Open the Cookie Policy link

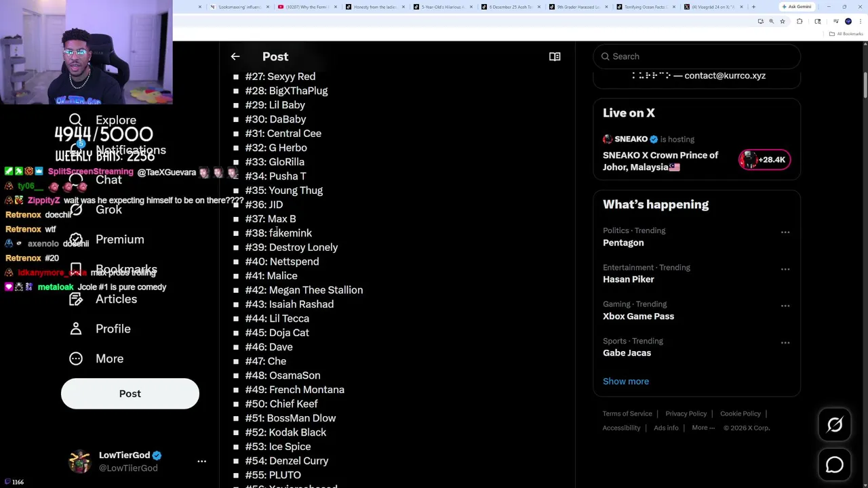tap(741, 413)
